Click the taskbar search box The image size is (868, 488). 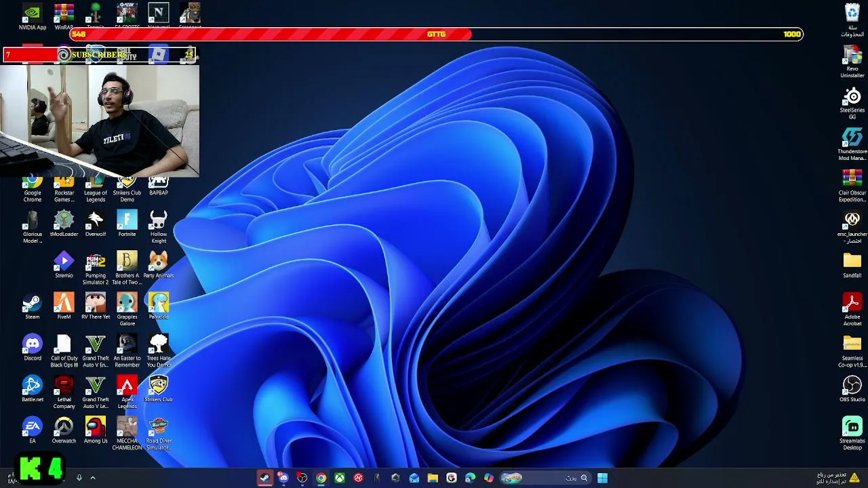pos(545,478)
